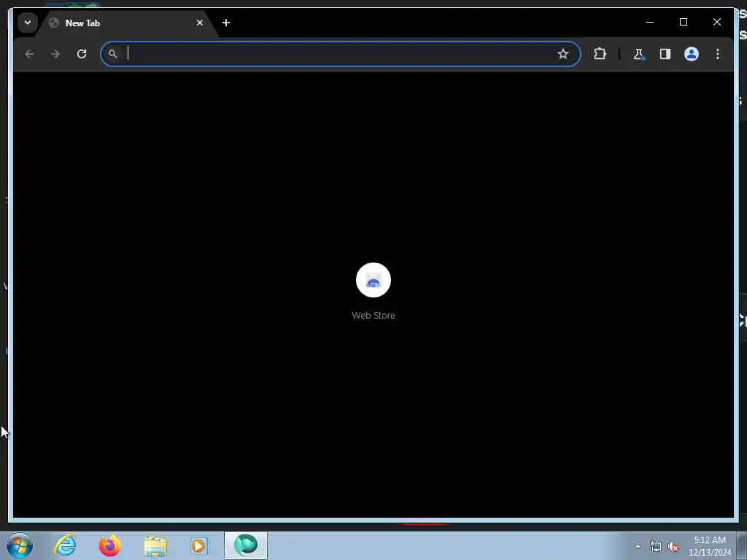Toggle the browser side panel

pyautogui.click(x=665, y=54)
